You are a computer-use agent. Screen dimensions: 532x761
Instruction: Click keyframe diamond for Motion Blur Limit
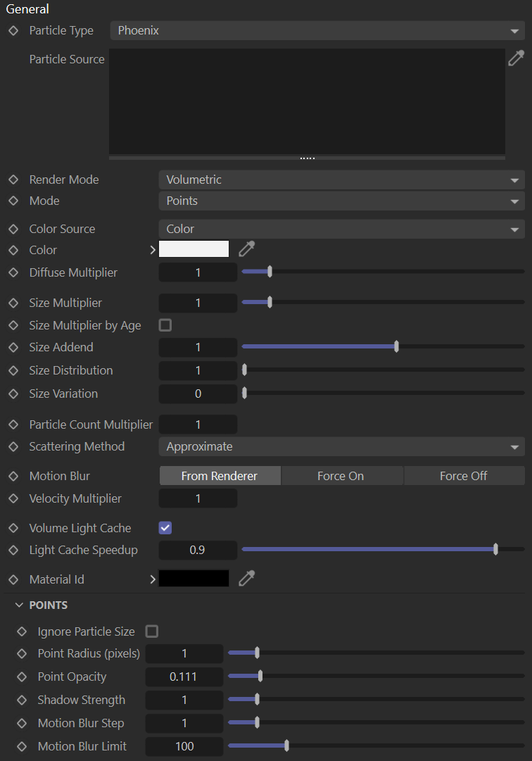(x=22, y=746)
